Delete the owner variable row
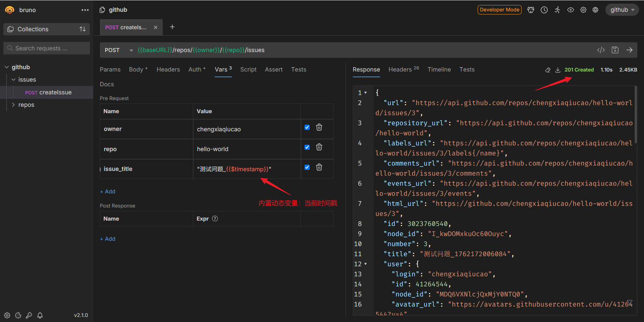Image resolution: width=644 pixels, height=322 pixels. tap(319, 127)
